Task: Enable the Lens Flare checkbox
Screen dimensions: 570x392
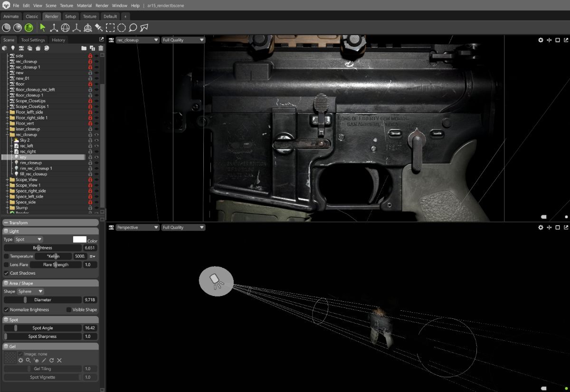Action: 6,265
